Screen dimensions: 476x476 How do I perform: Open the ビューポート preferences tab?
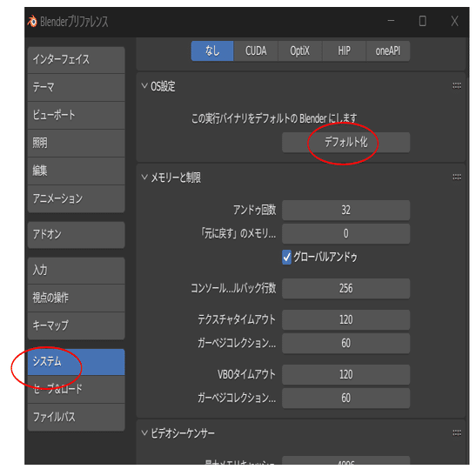77,116
